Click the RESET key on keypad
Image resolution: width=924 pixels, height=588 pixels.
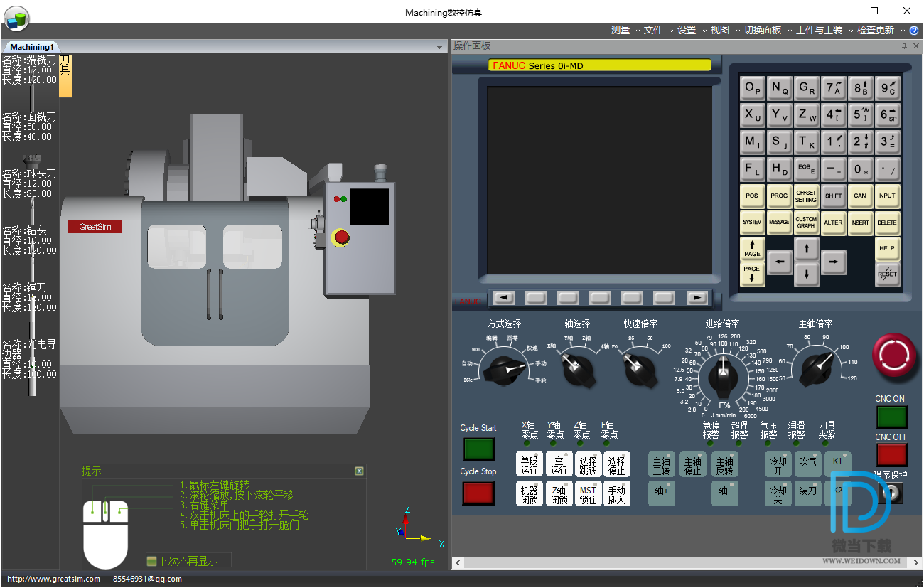[x=887, y=274]
